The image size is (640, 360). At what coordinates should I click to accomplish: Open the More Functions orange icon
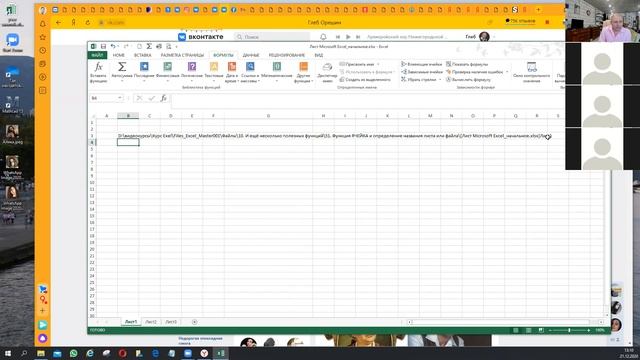tap(303, 67)
